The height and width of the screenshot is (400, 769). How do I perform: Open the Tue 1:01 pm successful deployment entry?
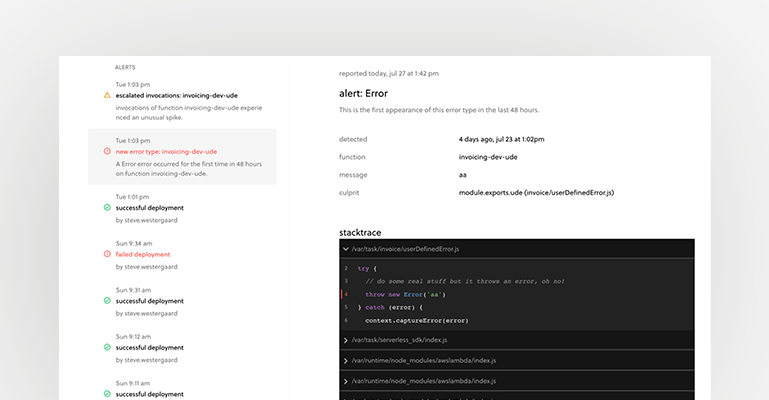150,208
